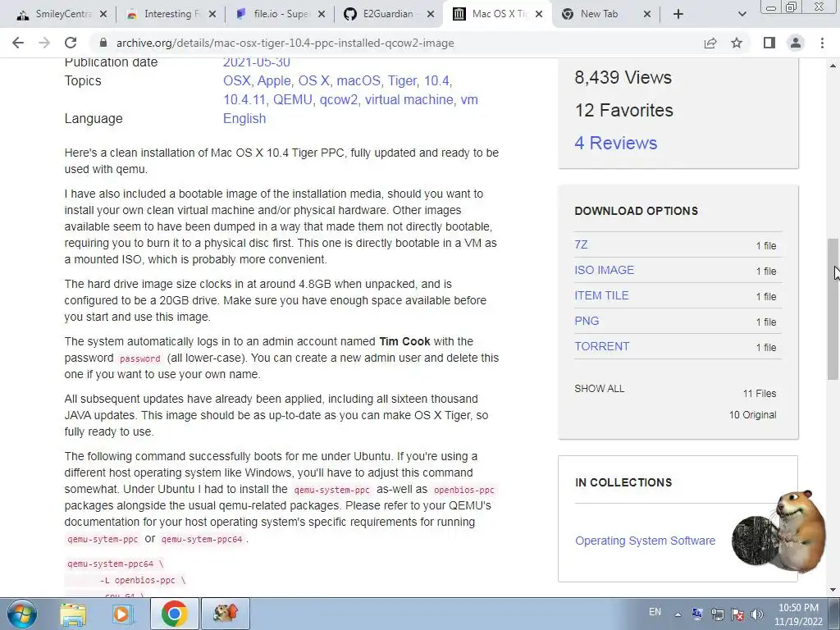
Task: Go back to the previous page
Action: click(x=18, y=43)
